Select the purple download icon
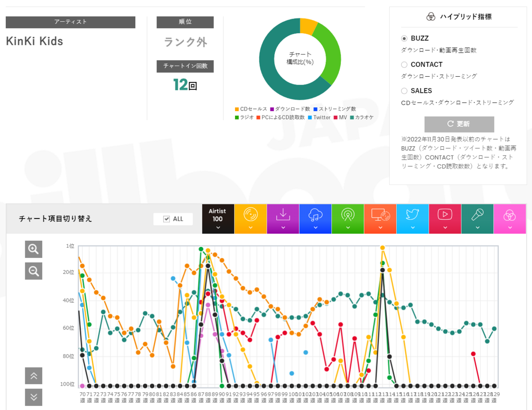 coord(283,215)
